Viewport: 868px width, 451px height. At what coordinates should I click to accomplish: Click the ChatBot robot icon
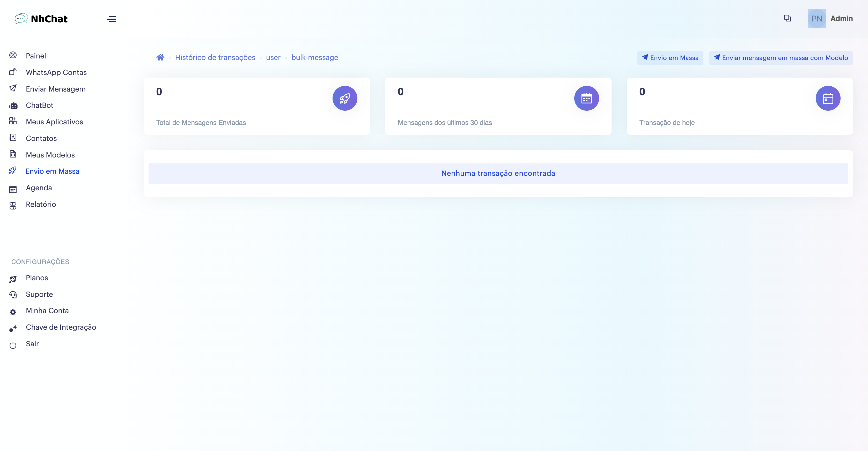point(13,106)
